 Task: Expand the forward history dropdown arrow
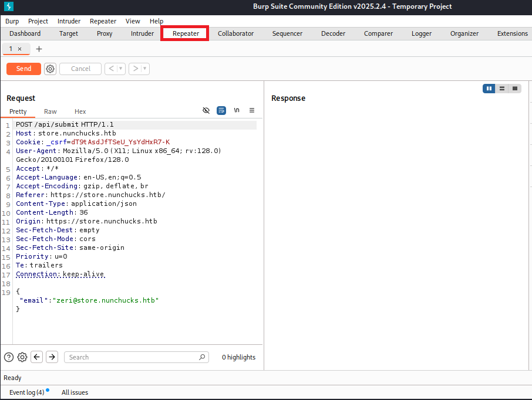click(145, 69)
